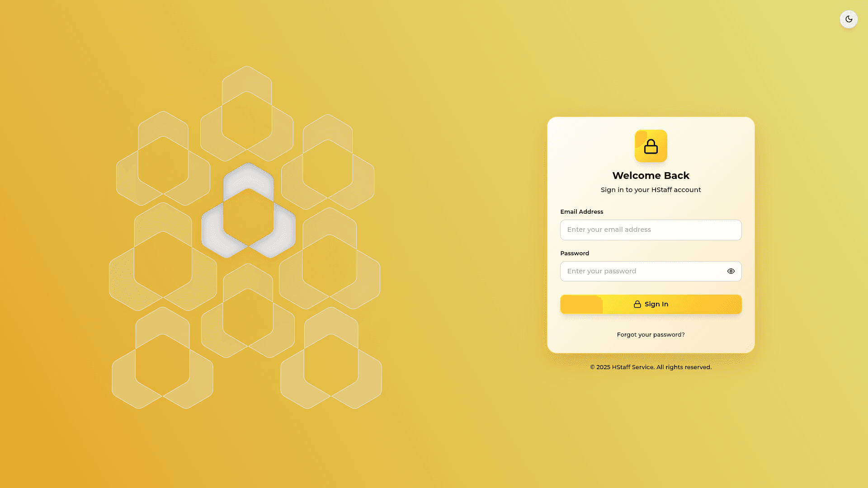Image resolution: width=868 pixels, height=488 pixels.
Task: Click the topmost translucent hexagon cluster
Action: [247, 114]
